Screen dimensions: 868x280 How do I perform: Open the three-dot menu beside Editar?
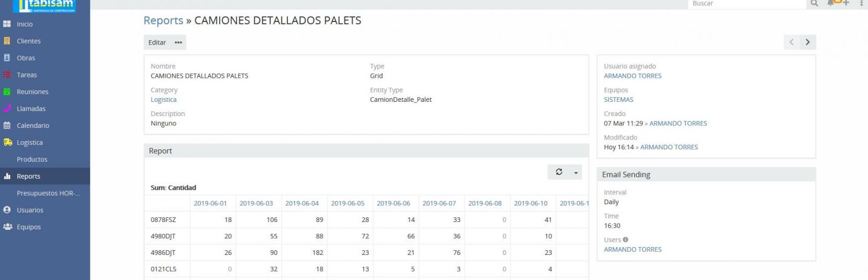click(178, 43)
